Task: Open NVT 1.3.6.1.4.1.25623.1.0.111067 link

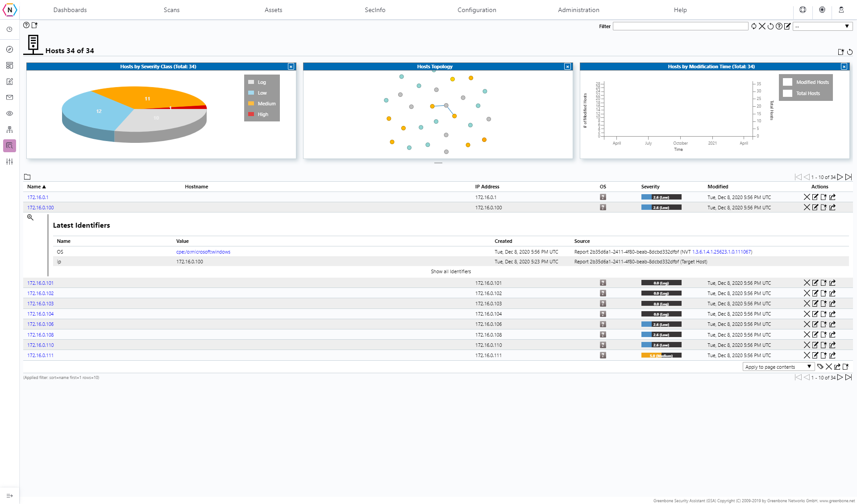Action: tap(721, 252)
